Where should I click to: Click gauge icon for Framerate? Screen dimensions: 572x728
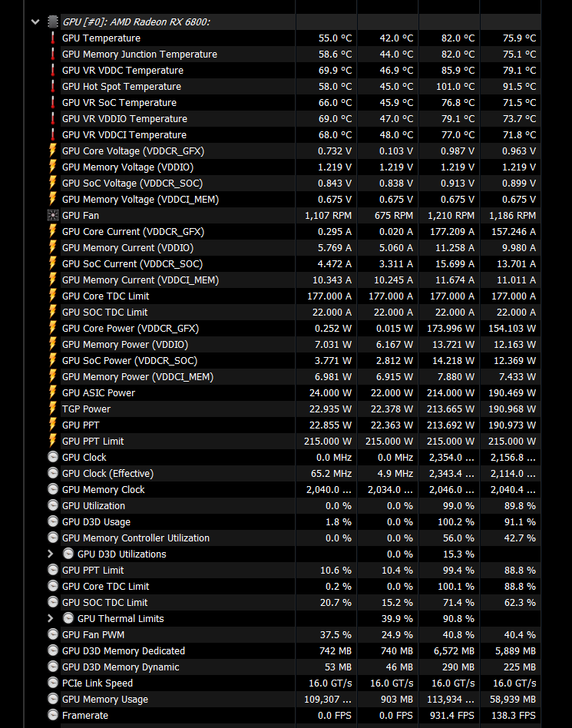[53, 716]
